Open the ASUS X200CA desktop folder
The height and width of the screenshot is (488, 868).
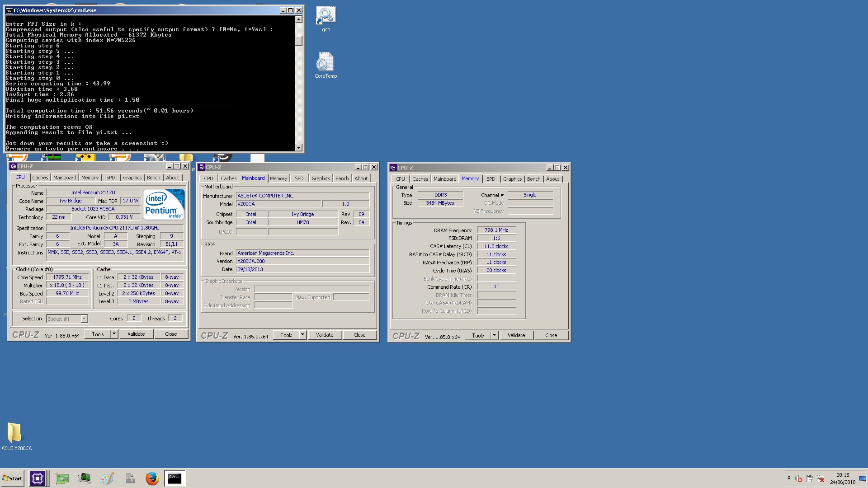16,436
